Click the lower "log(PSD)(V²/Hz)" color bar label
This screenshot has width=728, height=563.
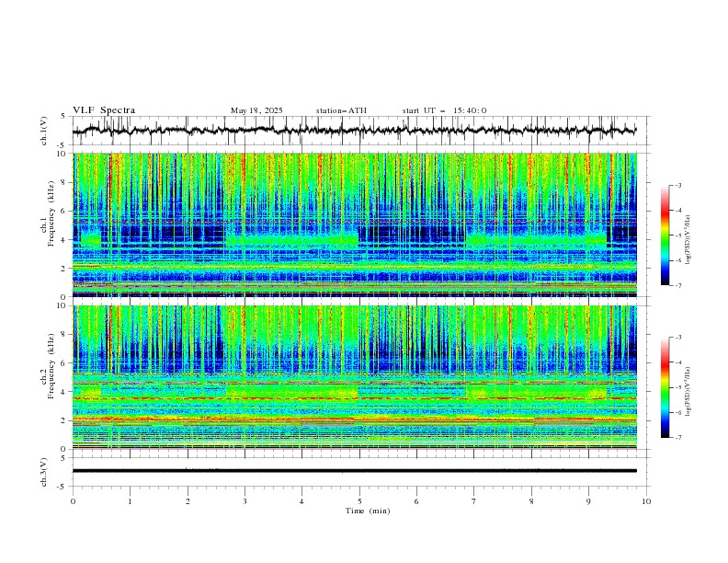688,392
